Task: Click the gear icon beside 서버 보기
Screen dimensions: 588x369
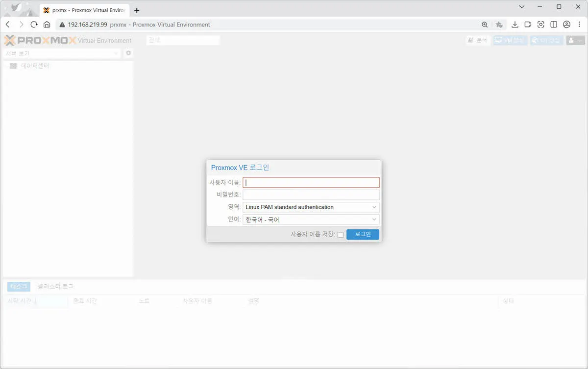Action: pyautogui.click(x=128, y=53)
